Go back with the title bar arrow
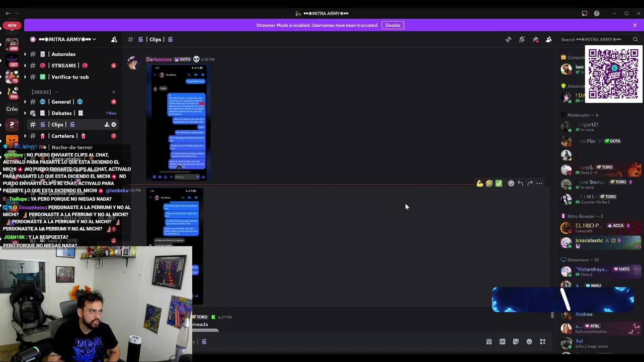The height and width of the screenshot is (362, 644). pos(8,14)
